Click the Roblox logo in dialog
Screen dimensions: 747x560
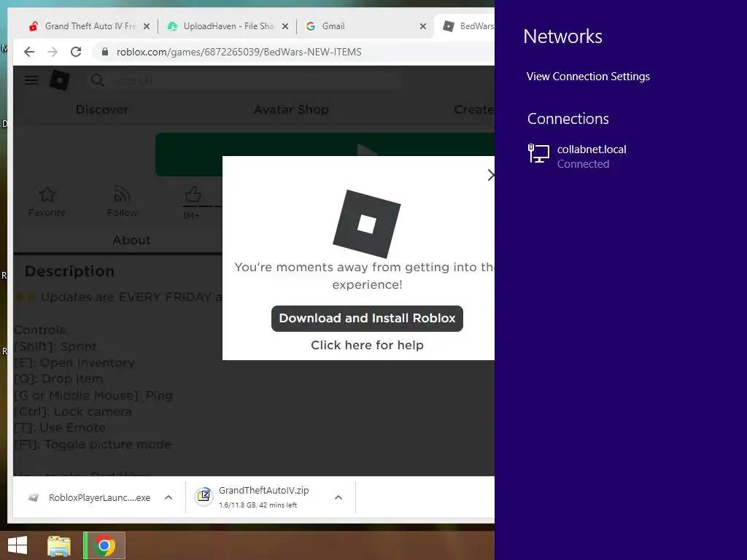pyautogui.click(x=367, y=224)
